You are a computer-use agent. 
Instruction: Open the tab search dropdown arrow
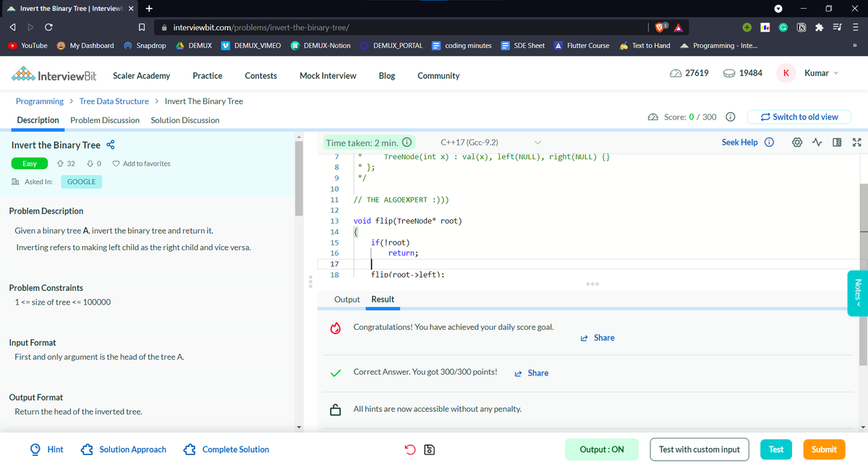click(x=777, y=9)
